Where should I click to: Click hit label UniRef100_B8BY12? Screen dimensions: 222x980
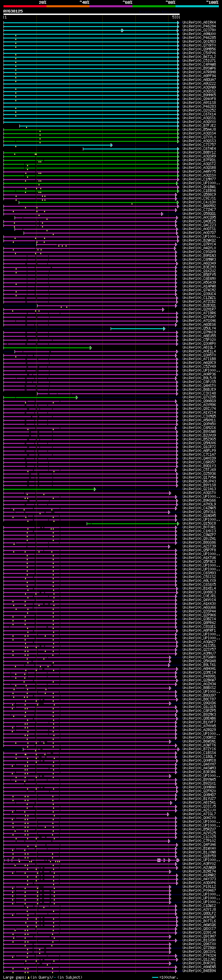(199, 153)
